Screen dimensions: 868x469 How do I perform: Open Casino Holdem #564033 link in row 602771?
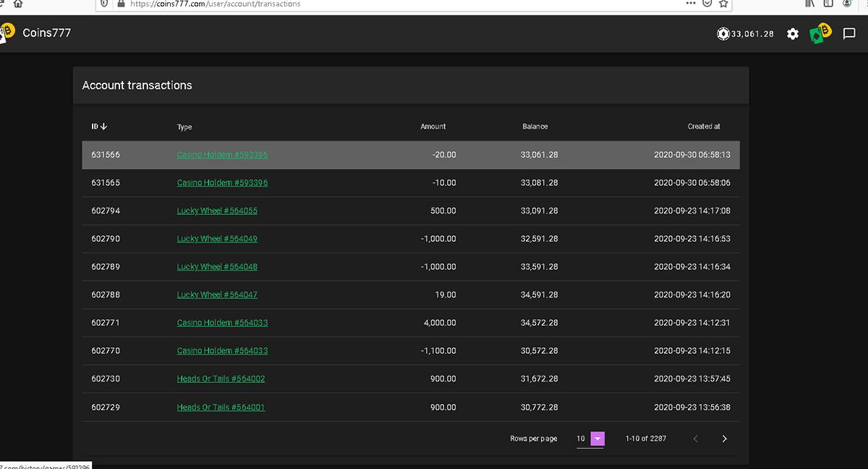pos(222,323)
